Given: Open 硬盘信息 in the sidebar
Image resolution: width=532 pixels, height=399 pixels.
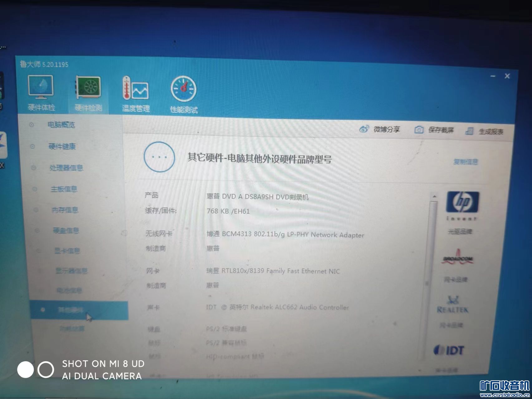Looking at the screenshot, I should click(66, 230).
